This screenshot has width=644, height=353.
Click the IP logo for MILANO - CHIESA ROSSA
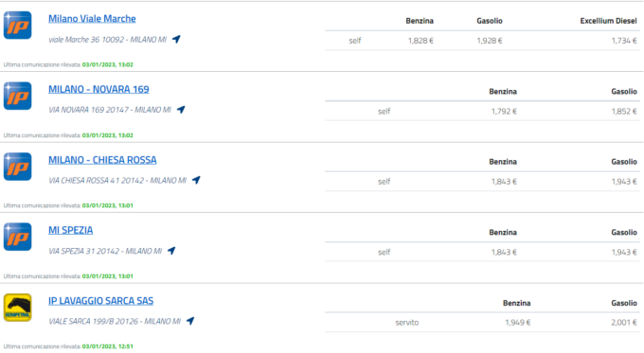coord(18,167)
